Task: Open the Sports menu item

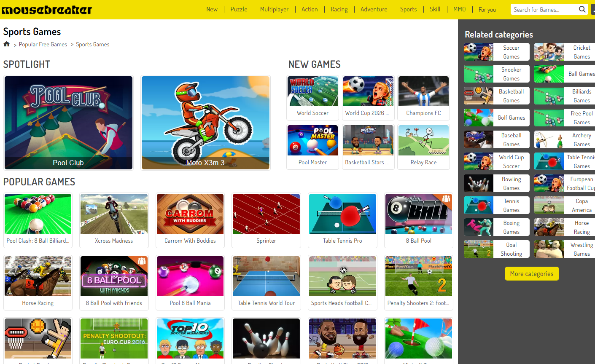Action: pyautogui.click(x=408, y=9)
